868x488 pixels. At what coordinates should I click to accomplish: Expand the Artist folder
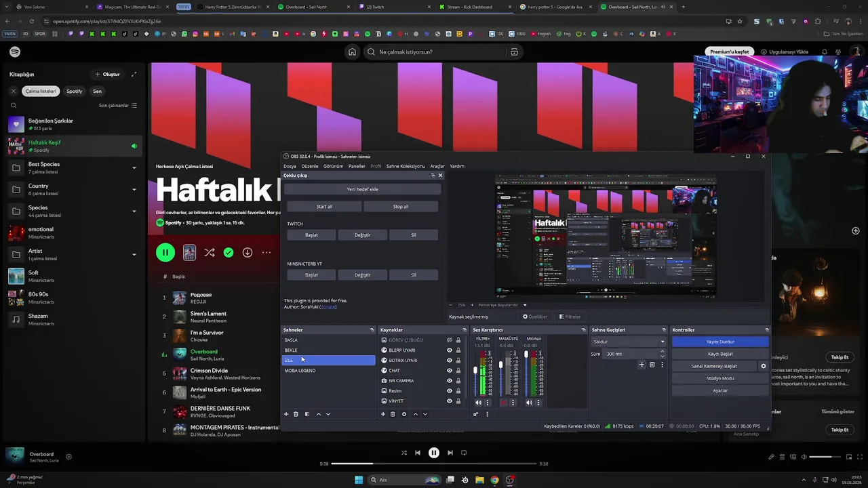134,255
